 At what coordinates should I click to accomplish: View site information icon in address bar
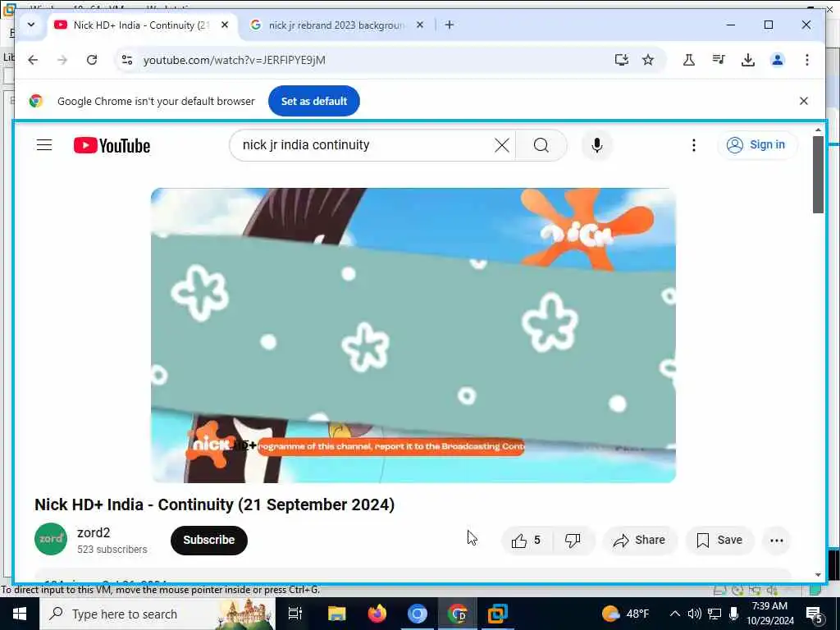(x=127, y=60)
